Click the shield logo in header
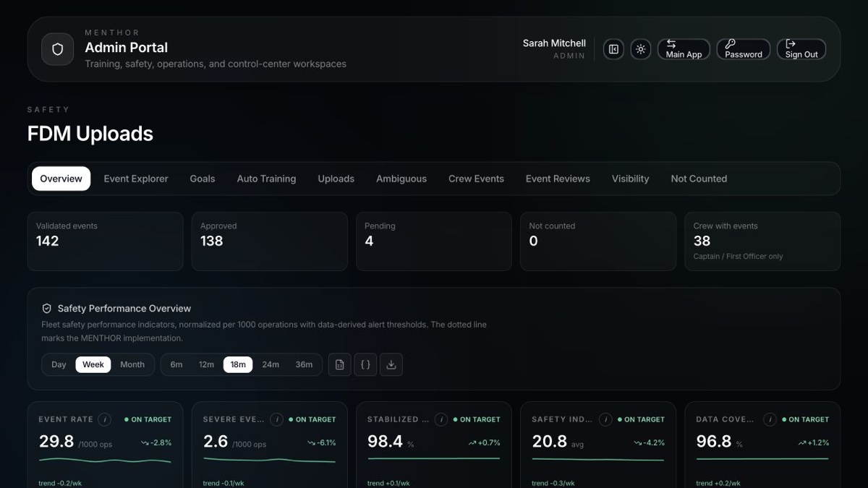Viewport: 868px width, 488px height. click(x=58, y=49)
